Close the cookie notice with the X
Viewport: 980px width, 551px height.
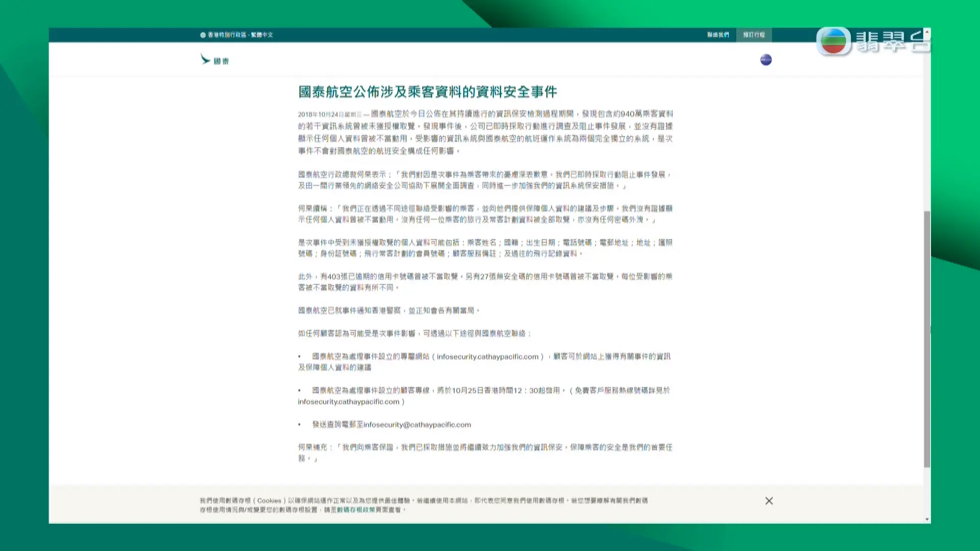point(769,501)
